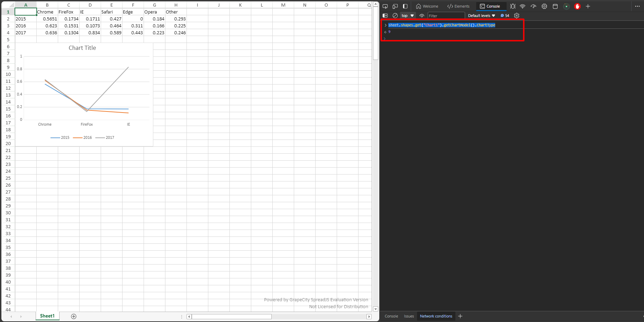Screen dimensions: 644x322
Task: Click the 'Other' header cell
Action: [x=176, y=12]
